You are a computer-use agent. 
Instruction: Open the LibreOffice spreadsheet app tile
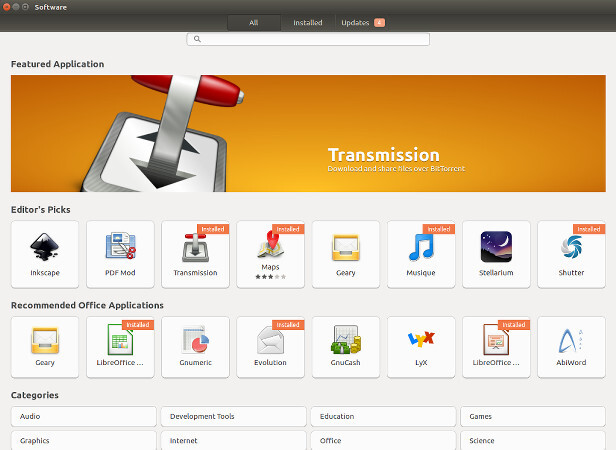tap(120, 347)
